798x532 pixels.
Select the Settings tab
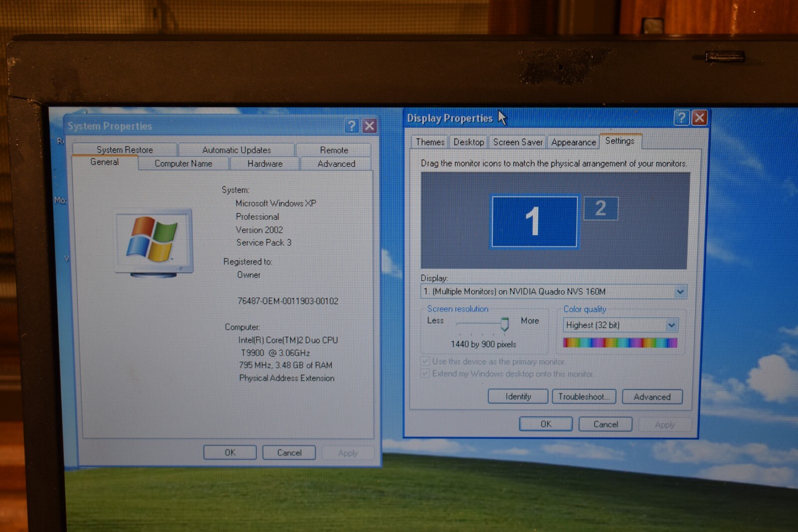620,141
